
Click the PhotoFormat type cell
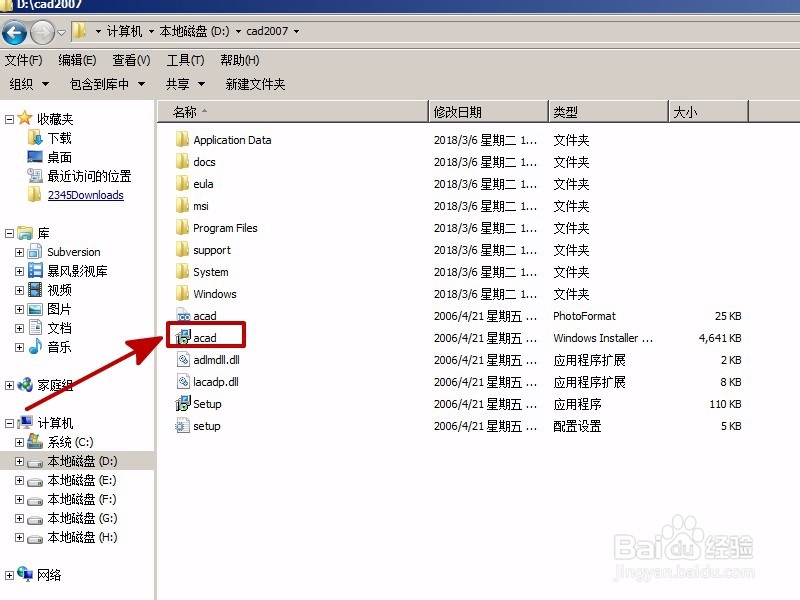[x=584, y=316]
